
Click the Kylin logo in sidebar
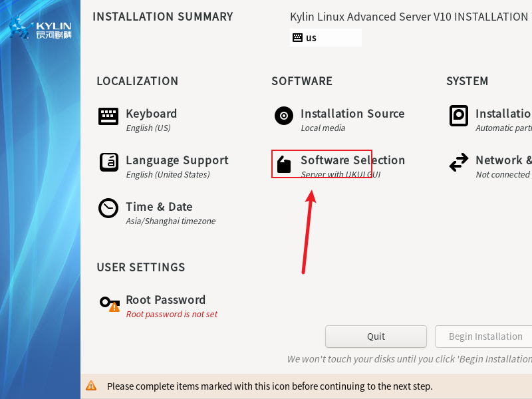click(40, 29)
